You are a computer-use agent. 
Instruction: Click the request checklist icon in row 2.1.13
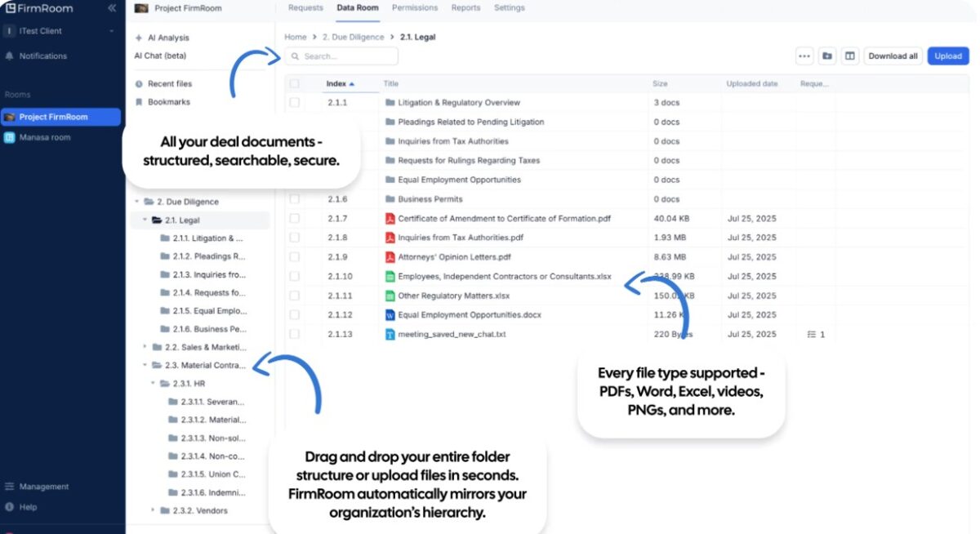tap(811, 335)
